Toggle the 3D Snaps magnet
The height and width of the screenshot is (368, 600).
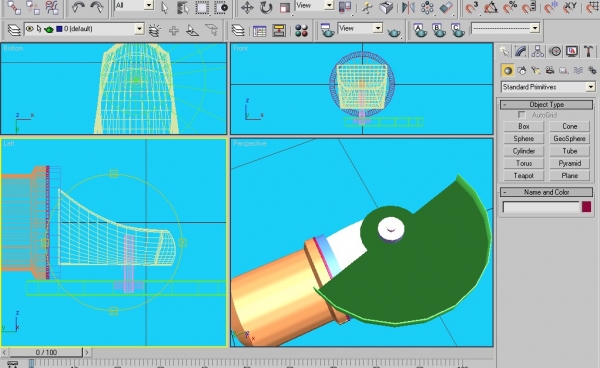tap(471, 7)
